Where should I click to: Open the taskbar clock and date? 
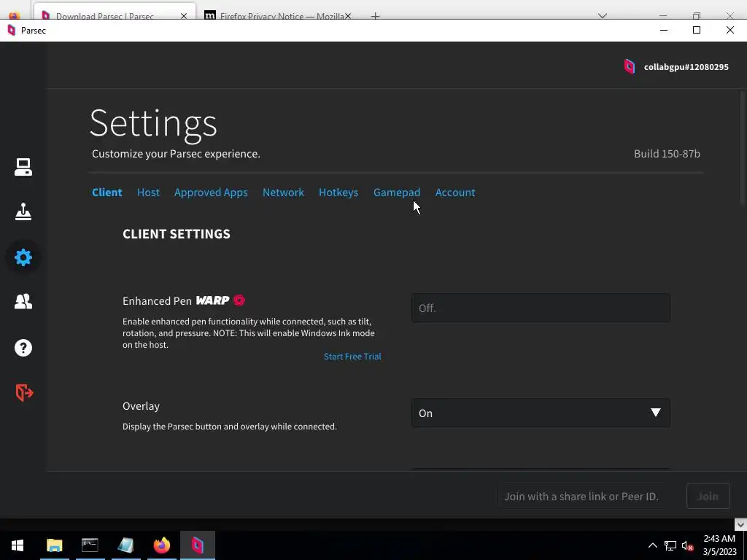(719, 545)
